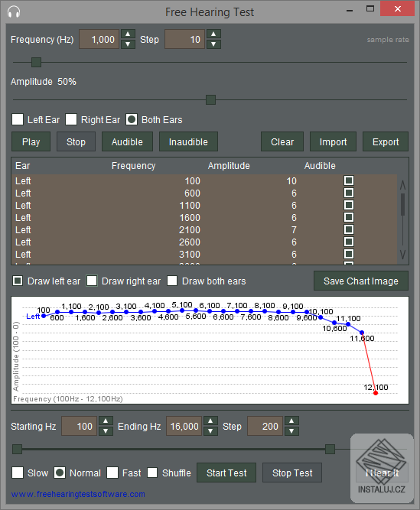Toggle Audible checkbox for 1100 Hz row
Viewport: 420px width, 510px height.
pyautogui.click(x=349, y=205)
